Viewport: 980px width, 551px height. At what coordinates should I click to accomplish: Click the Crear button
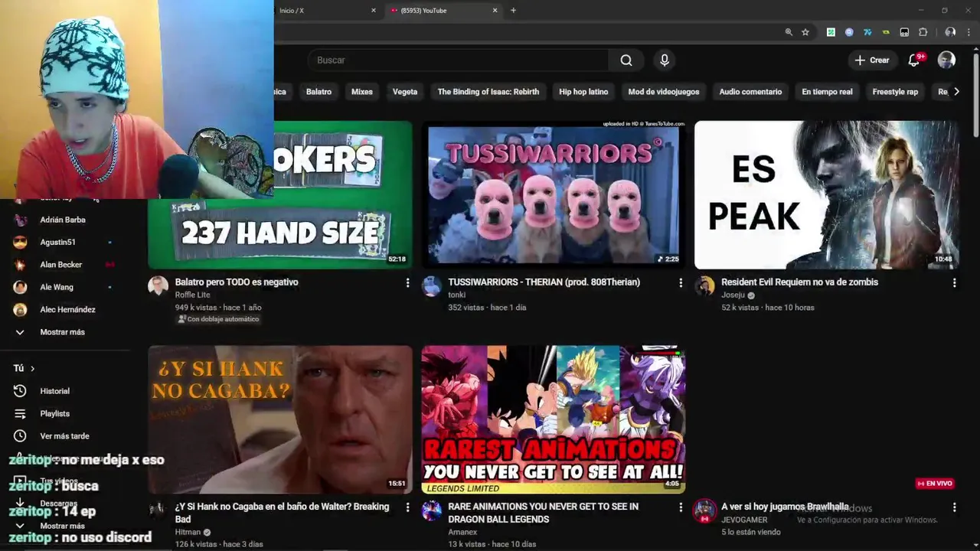(x=872, y=60)
